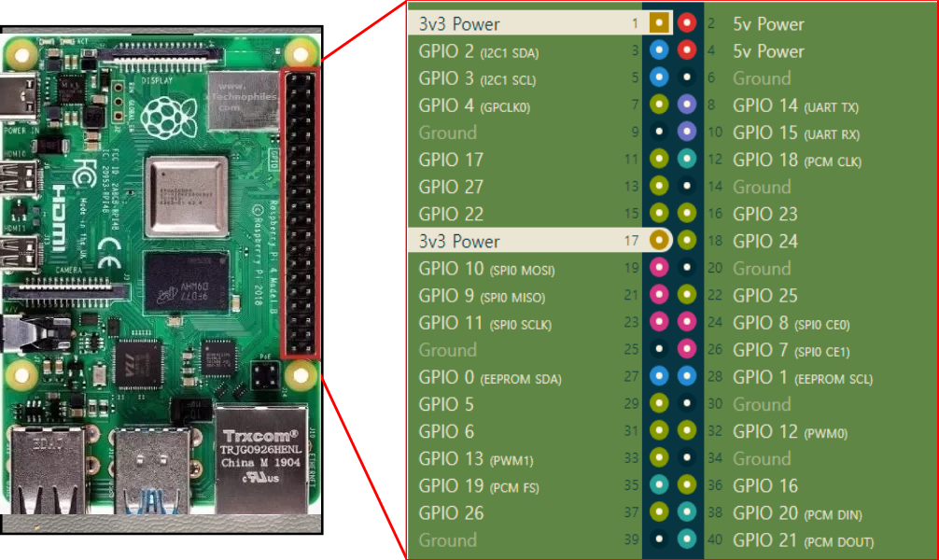The height and width of the screenshot is (560, 939).
Task: Select the pin 20 Ground dot
Action: tap(687, 268)
